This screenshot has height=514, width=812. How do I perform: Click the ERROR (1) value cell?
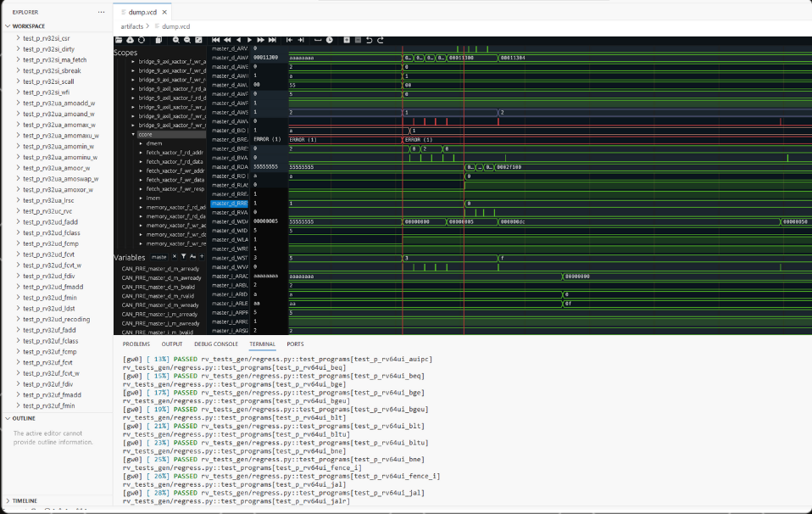click(x=267, y=139)
